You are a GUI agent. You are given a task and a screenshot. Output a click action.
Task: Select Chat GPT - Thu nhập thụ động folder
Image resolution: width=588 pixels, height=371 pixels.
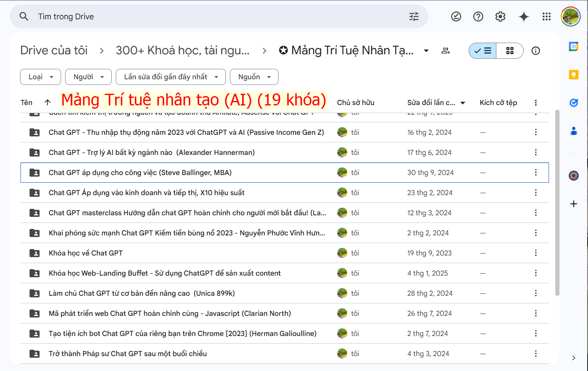tap(186, 132)
